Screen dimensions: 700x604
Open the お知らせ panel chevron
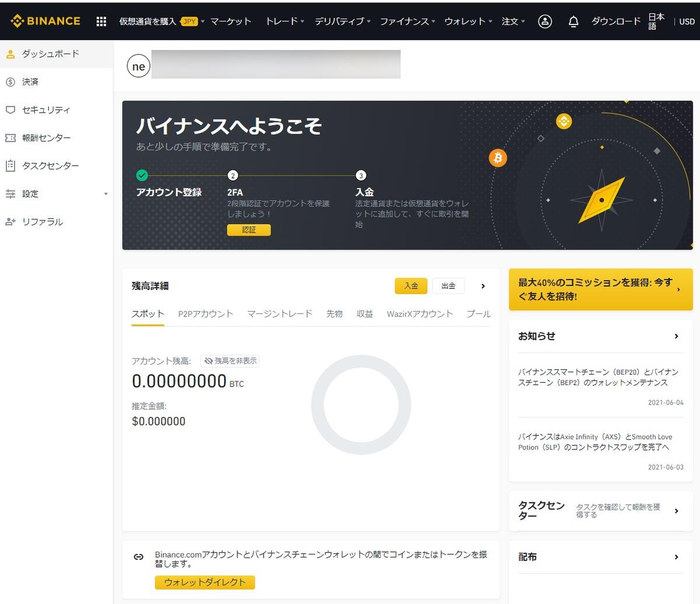[x=676, y=336]
